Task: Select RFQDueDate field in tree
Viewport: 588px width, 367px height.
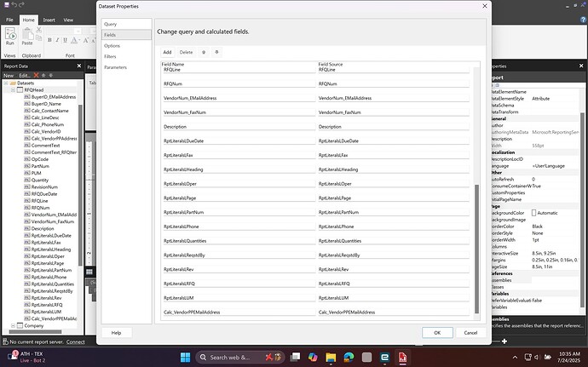Action: [x=44, y=194]
